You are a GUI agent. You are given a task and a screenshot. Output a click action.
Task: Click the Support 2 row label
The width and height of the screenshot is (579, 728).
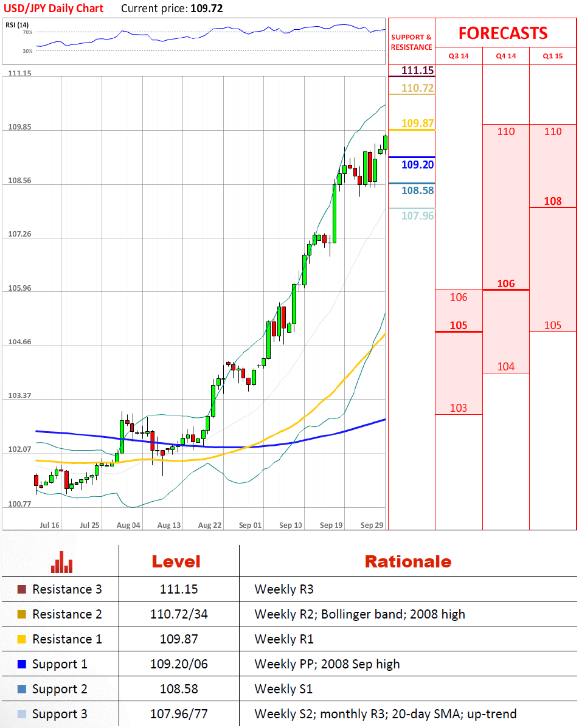60,689
